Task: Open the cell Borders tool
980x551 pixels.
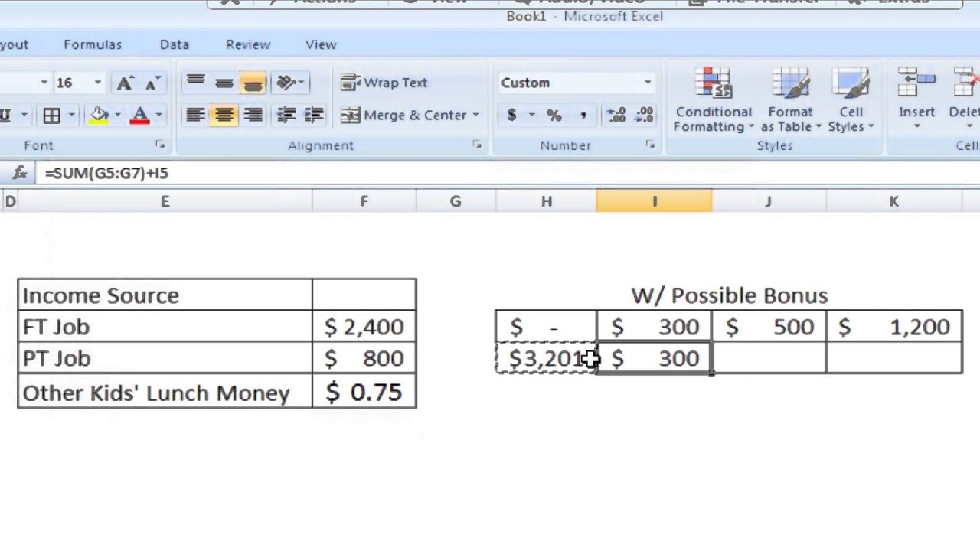Action: tap(51, 116)
